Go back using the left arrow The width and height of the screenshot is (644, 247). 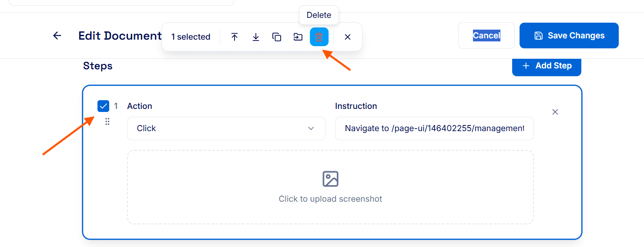(57, 36)
